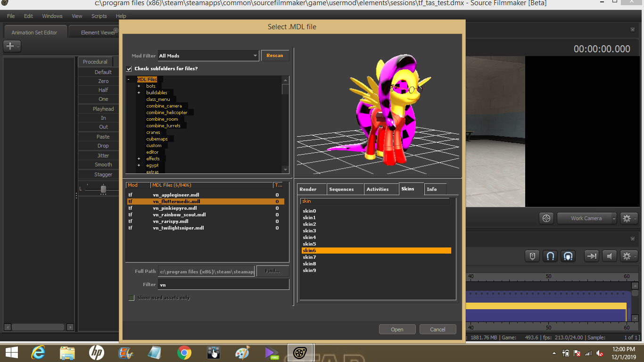This screenshot has width=644, height=362.
Task: Click the Filter text field containing 'vn'
Action: click(x=223, y=285)
